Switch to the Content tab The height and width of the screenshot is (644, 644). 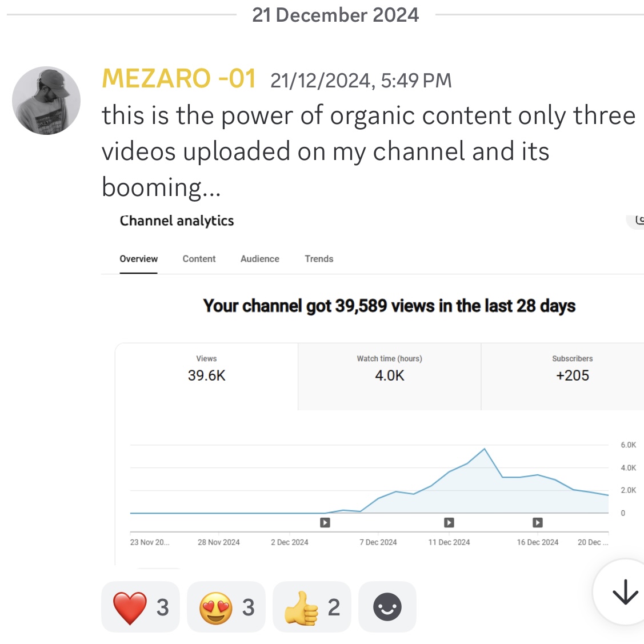(x=199, y=259)
